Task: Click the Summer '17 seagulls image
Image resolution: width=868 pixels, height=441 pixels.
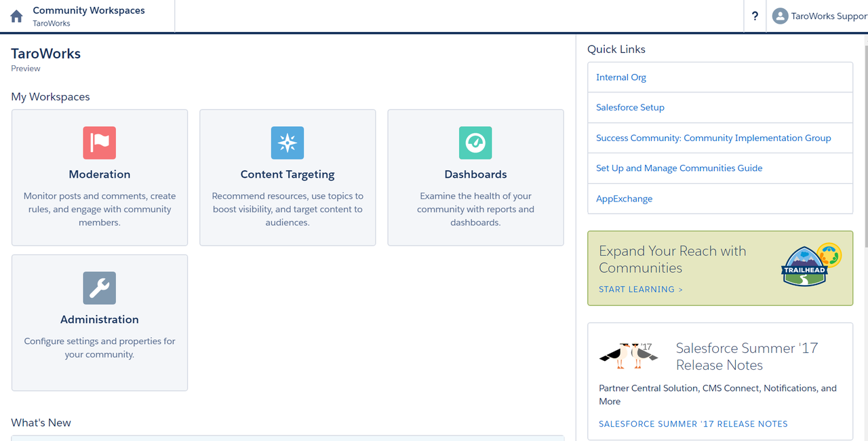Action: [x=629, y=356]
